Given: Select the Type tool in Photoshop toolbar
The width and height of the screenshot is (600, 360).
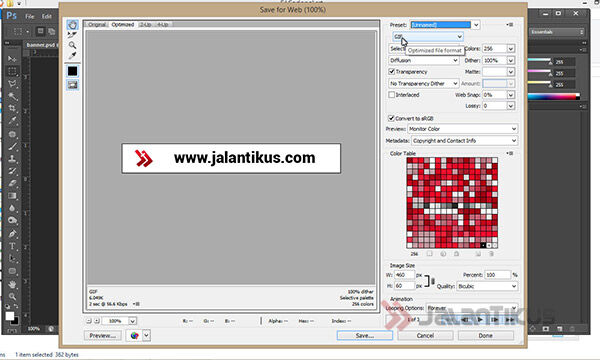Looking at the screenshot, I should [x=12, y=246].
